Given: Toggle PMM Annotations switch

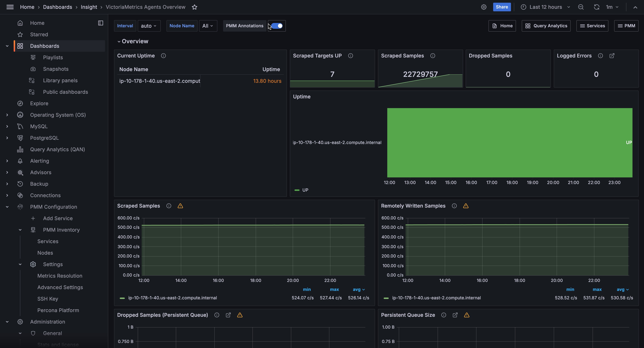Looking at the screenshot, I should click(x=277, y=26).
